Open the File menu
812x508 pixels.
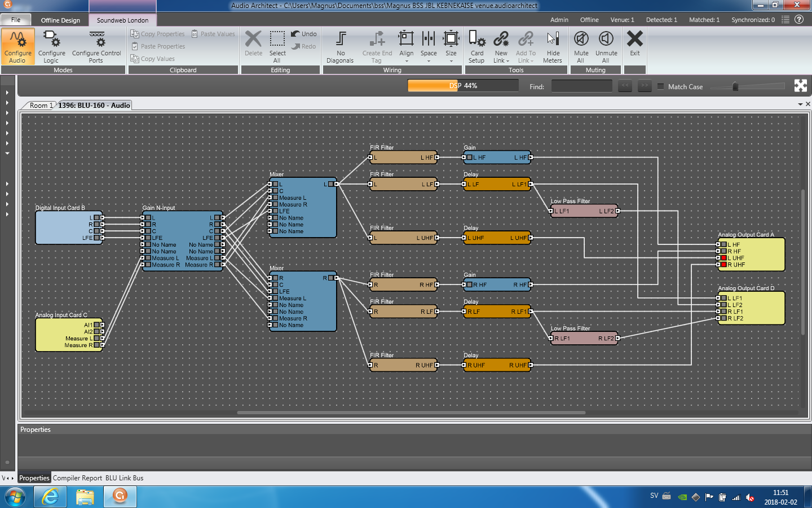[16, 20]
